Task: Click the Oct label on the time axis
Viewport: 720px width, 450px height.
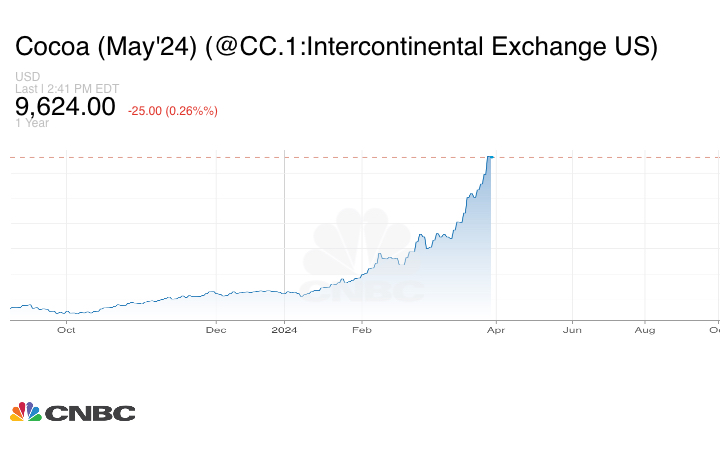Action: pos(66,329)
